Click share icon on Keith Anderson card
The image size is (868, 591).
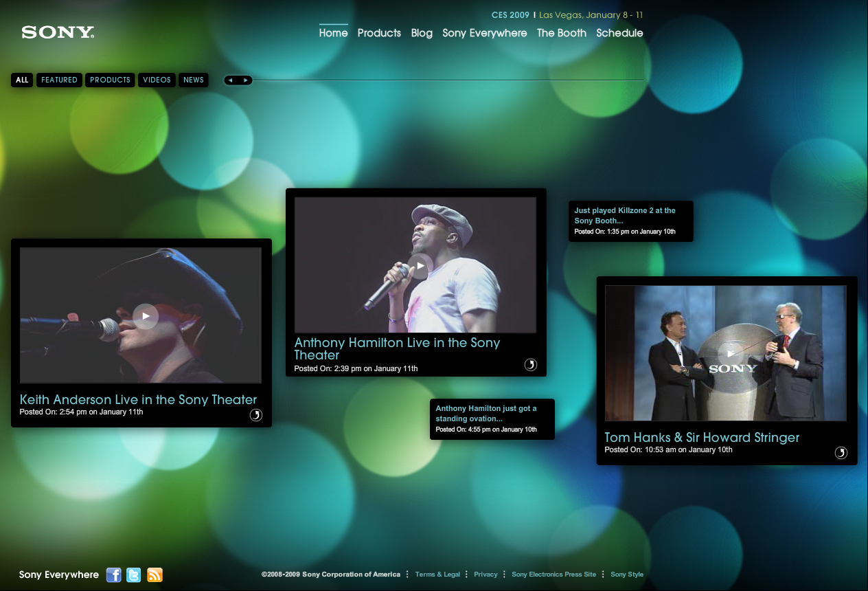(256, 415)
